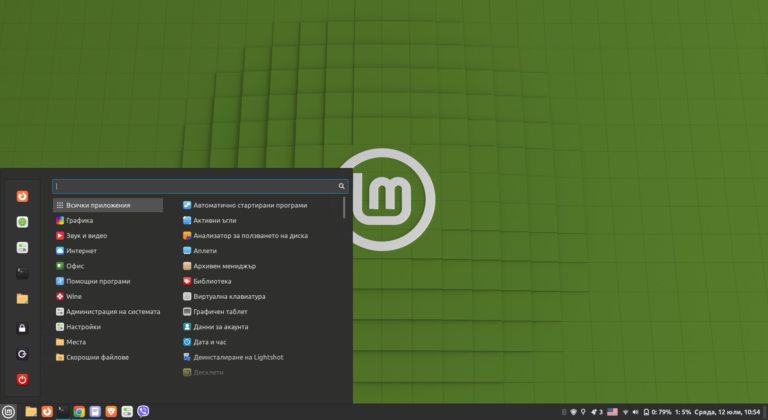Log out using the circular arrow icon
The image size is (768, 420).
[22, 354]
